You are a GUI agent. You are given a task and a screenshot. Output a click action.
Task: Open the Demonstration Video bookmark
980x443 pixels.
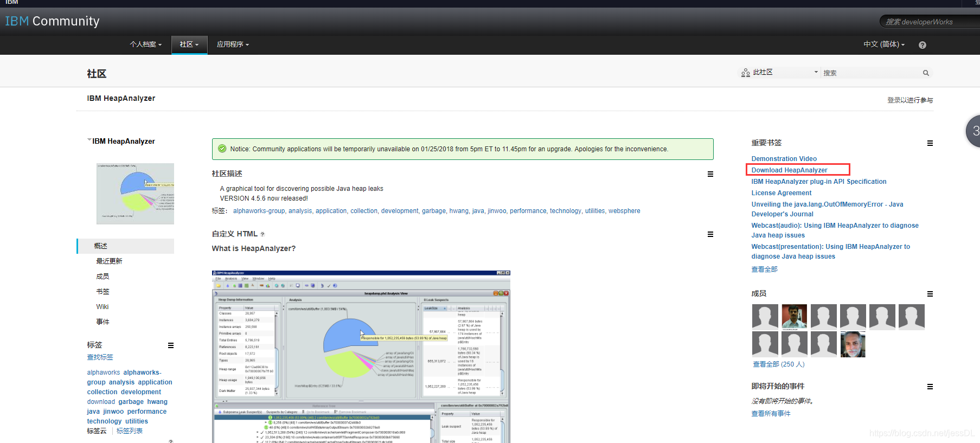click(784, 159)
